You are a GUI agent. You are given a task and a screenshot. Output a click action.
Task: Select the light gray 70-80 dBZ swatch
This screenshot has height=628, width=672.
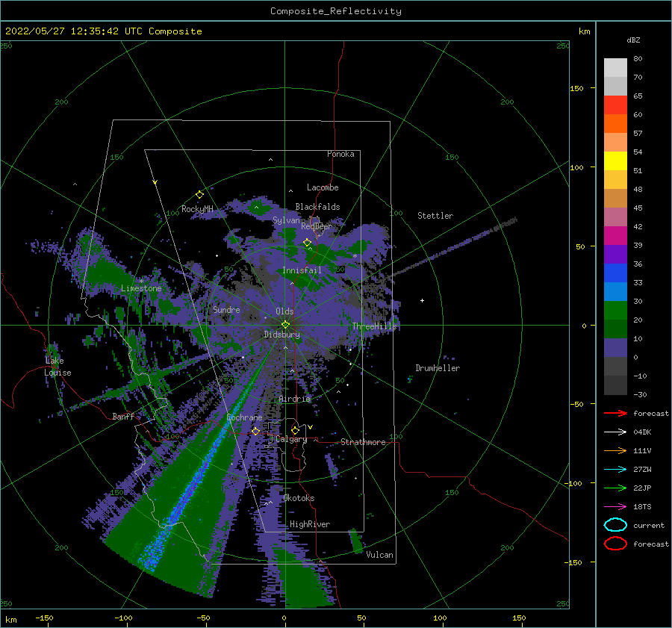coord(615,67)
